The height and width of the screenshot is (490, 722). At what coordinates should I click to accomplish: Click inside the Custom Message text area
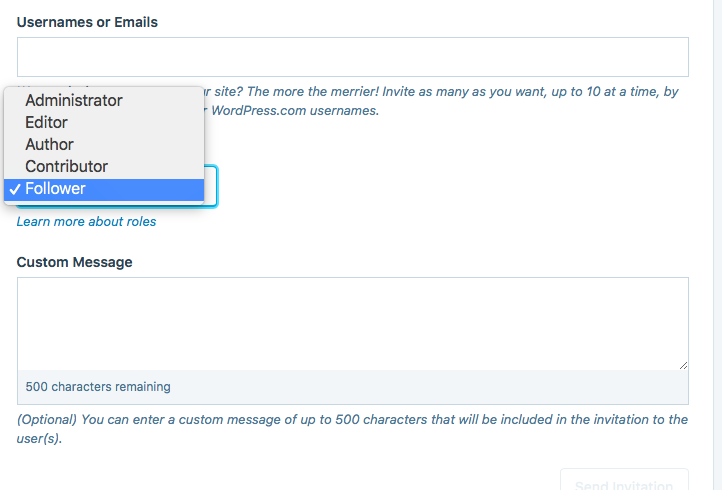353,324
